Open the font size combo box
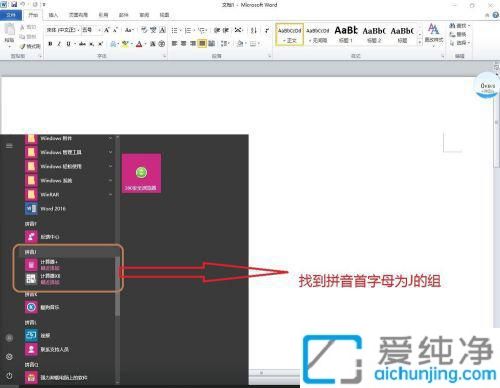The width and height of the screenshot is (500, 388). click(91, 30)
